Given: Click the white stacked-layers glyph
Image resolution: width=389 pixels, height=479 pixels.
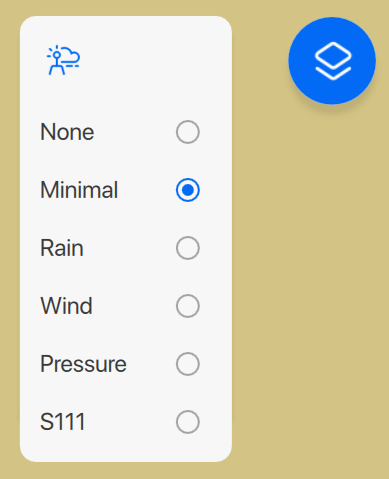Looking at the screenshot, I should coord(333,61).
